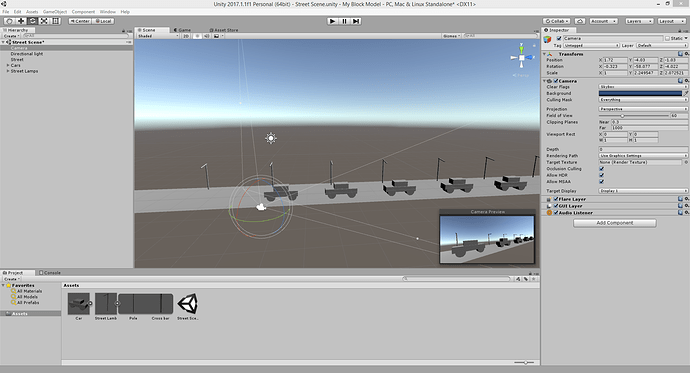Toggle Occlusion Culling checkbox

(x=602, y=169)
